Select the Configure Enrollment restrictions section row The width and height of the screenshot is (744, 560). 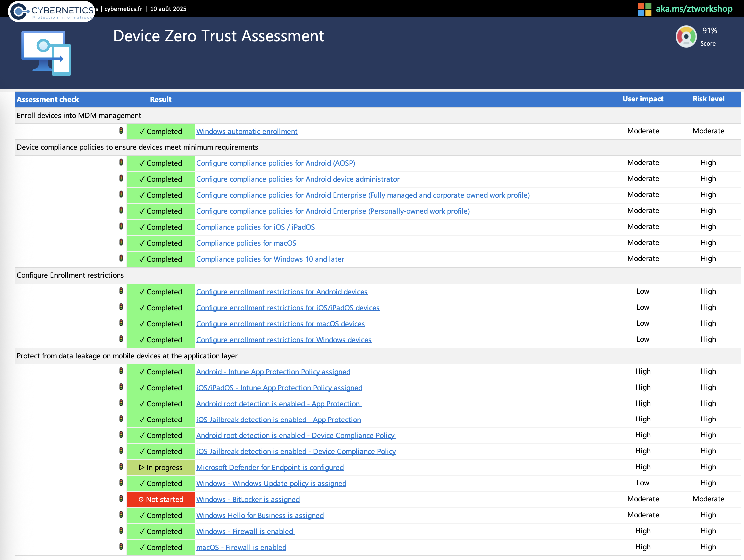click(x=70, y=275)
